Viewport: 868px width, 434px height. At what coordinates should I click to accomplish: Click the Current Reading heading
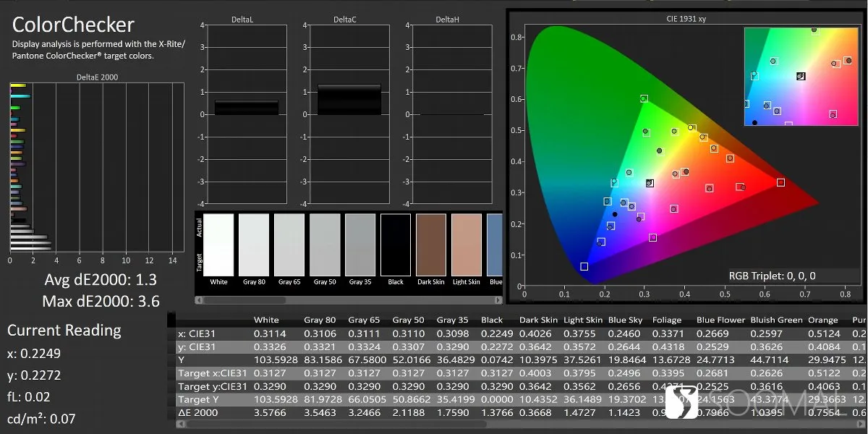(x=64, y=331)
